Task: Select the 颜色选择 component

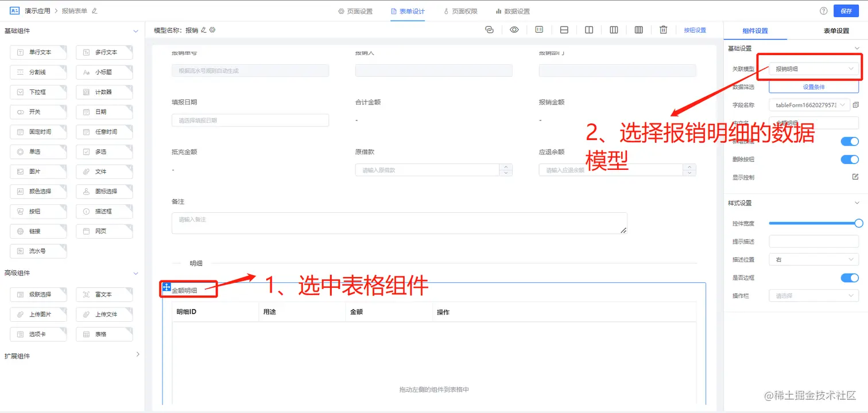Action: pos(38,192)
